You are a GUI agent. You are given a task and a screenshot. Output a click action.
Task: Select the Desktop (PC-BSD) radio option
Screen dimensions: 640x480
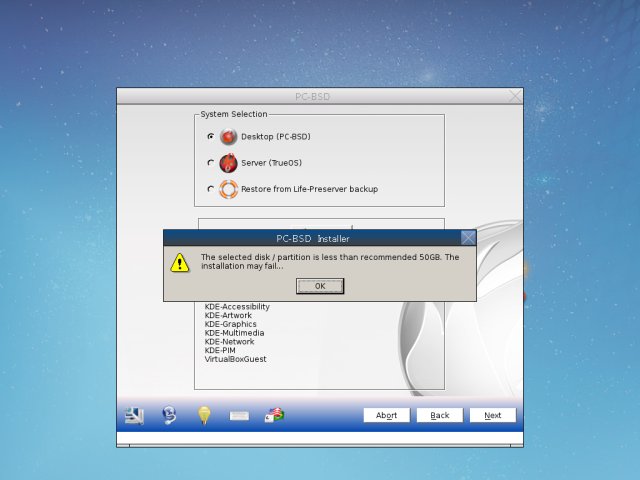click(211, 136)
